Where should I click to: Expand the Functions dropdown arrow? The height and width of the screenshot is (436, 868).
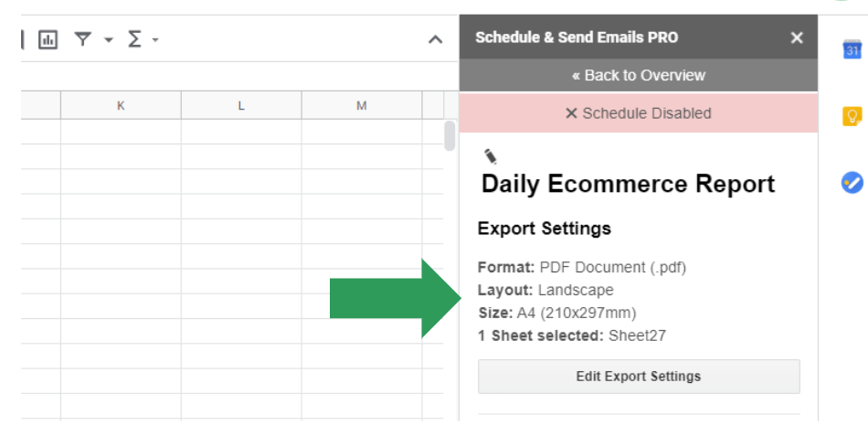155,40
